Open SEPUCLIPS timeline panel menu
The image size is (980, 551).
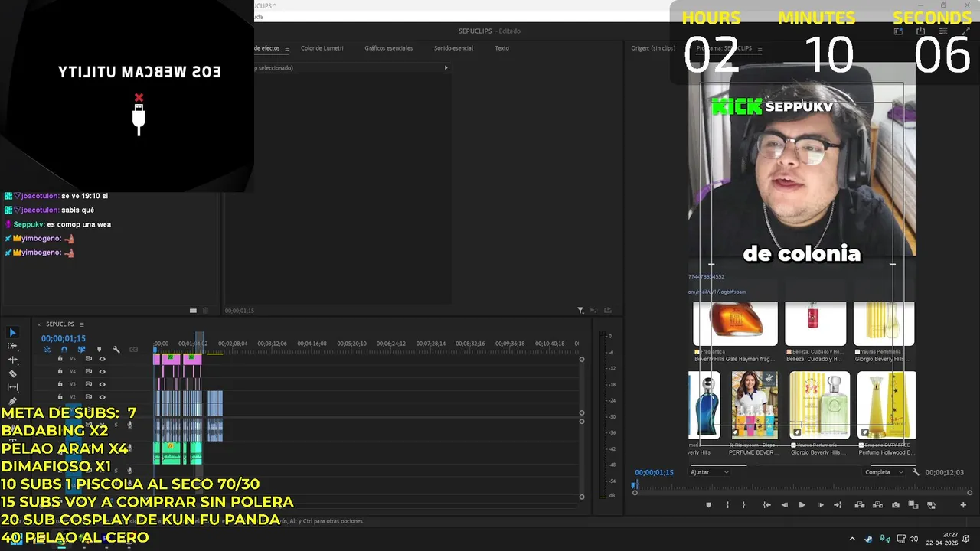coord(81,324)
